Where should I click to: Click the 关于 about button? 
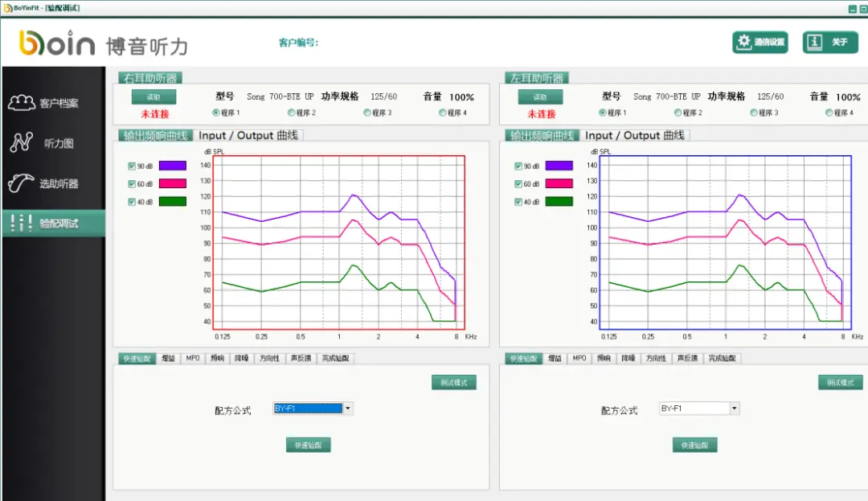pos(830,43)
